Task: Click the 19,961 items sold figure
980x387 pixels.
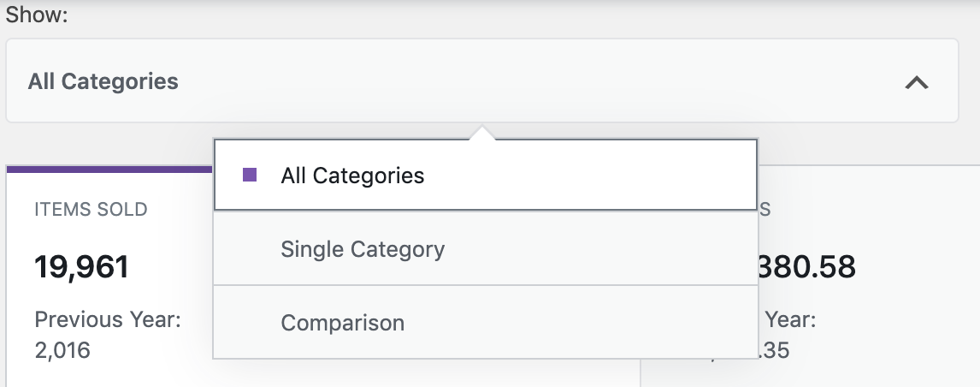Action: pyautogui.click(x=82, y=267)
